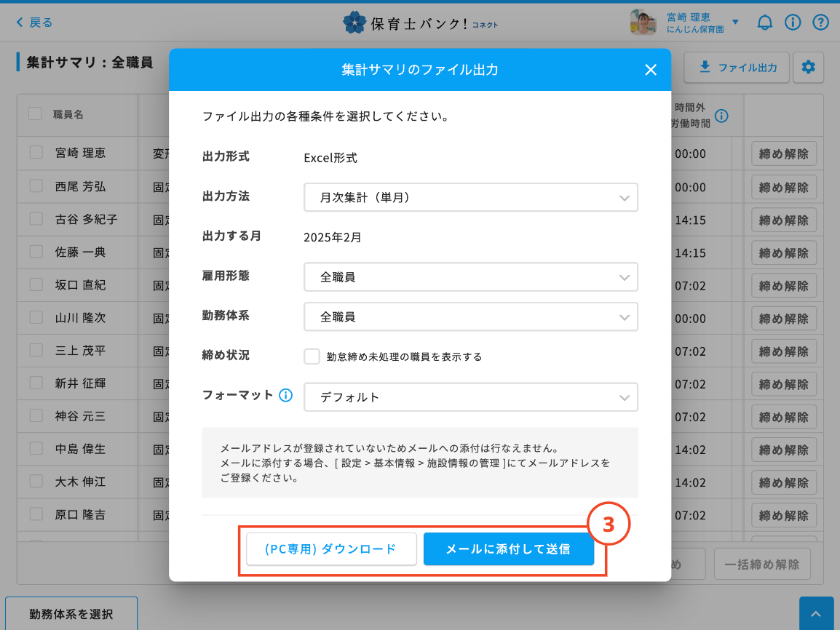840x630 pixels.
Task: Open the フォーマット dropdown
Action: (x=470, y=397)
